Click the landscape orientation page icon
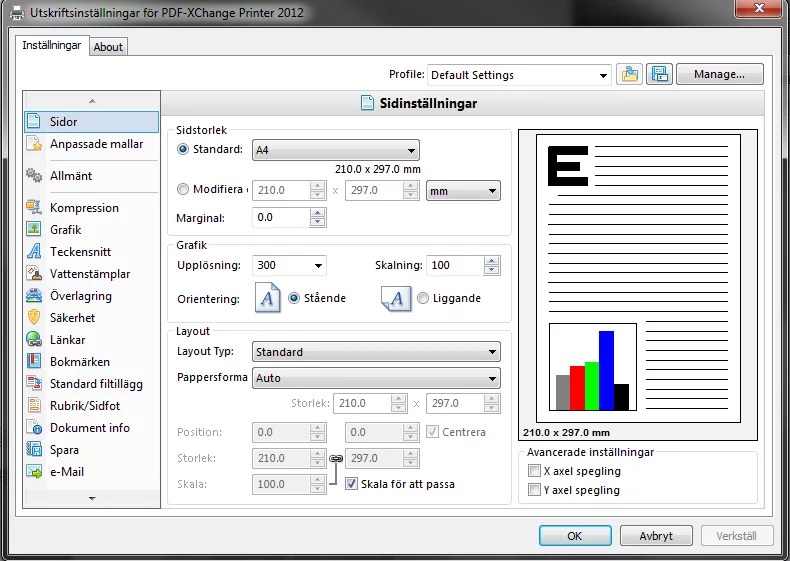The width and height of the screenshot is (790, 561). coord(396,298)
